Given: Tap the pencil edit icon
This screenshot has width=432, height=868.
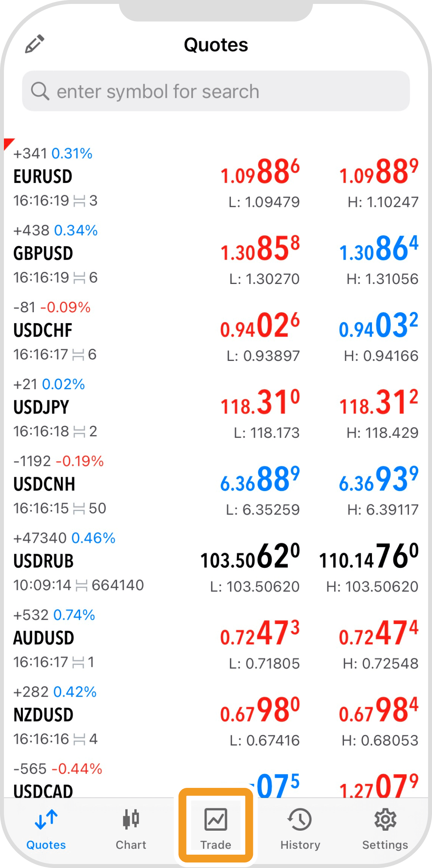Looking at the screenshot, I should 35,44.
